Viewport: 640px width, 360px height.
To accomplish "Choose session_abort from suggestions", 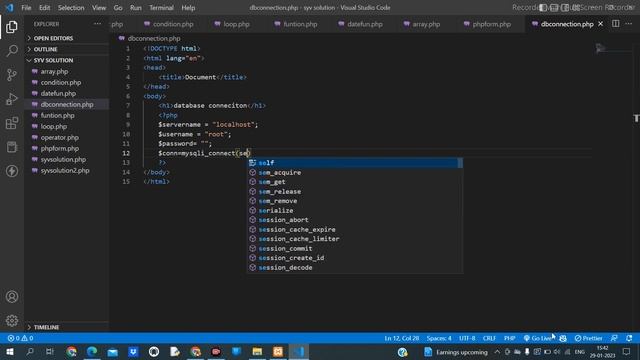I will [355, 220].
